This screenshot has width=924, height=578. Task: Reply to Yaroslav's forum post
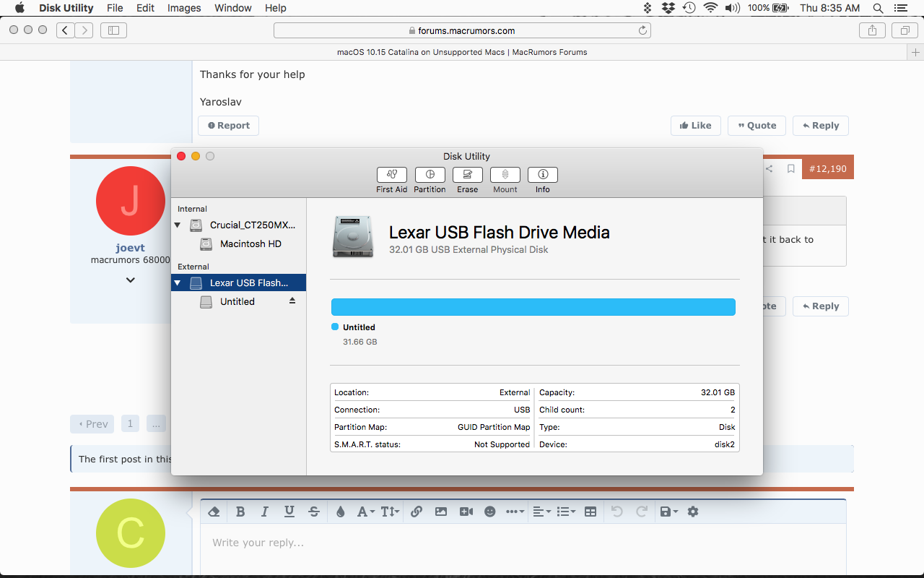821,126
